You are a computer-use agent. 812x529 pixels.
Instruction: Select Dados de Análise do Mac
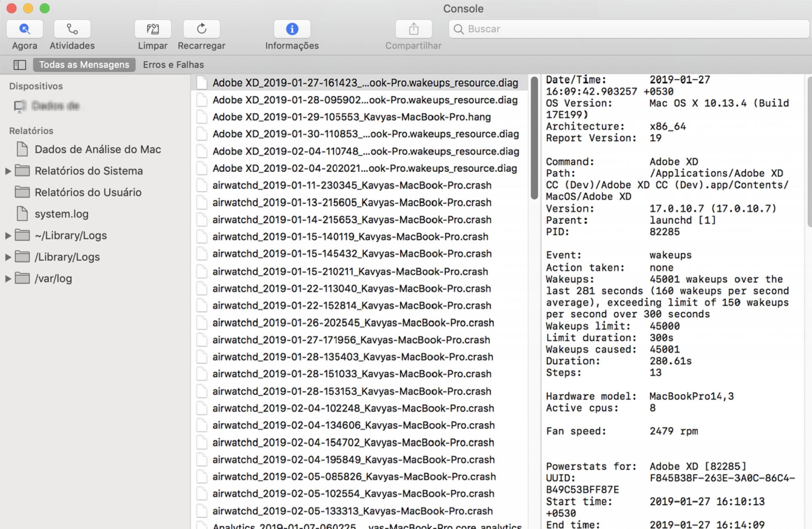[x=97, y=149]
